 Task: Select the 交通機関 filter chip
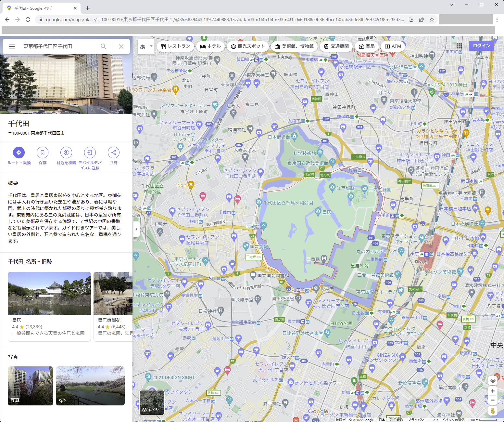[336, 46]
